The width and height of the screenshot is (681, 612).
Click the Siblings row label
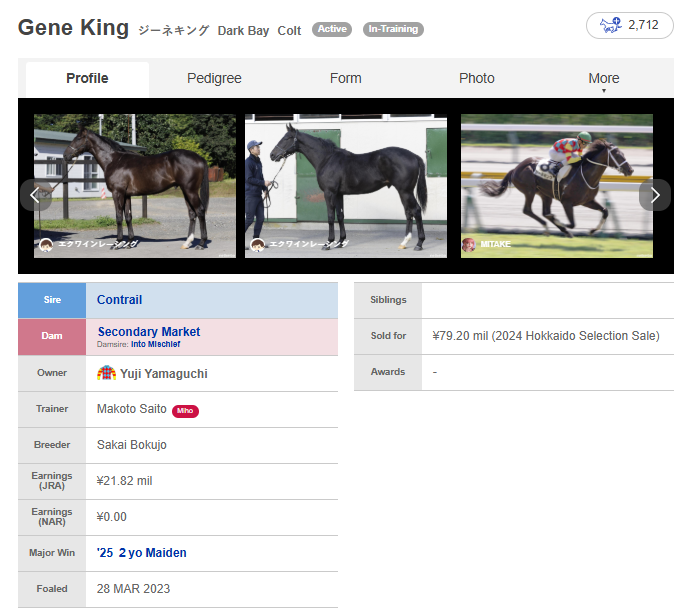pyautogui.click(x=388, y=300)
